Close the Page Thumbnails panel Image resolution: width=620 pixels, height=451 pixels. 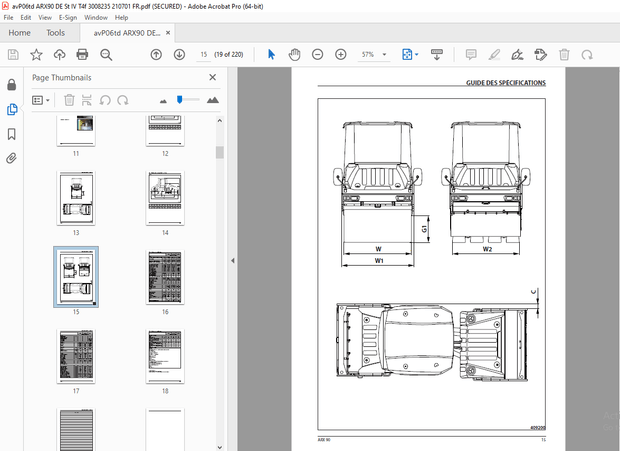coord(213,77)
